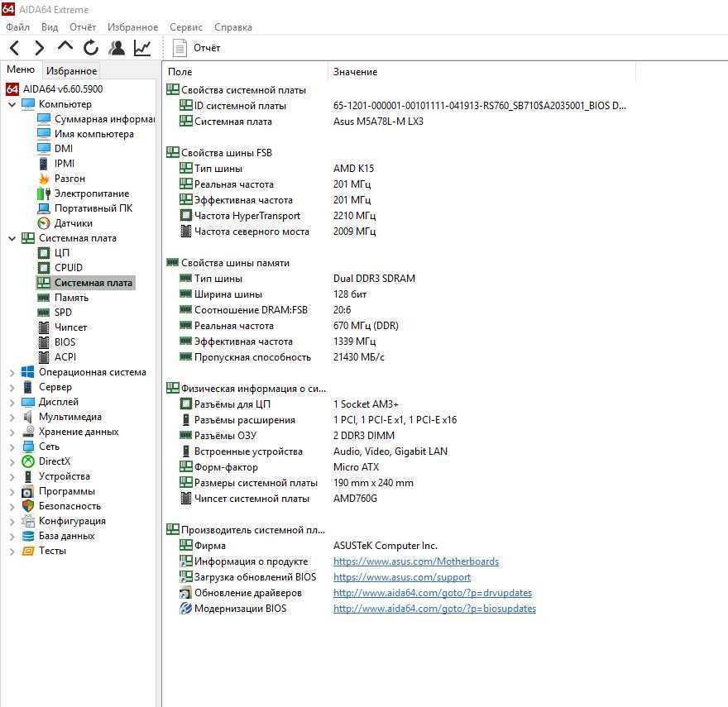728x707 pixels.
Task: Go back with the left arrow toolbar icon
Action: 15,48
